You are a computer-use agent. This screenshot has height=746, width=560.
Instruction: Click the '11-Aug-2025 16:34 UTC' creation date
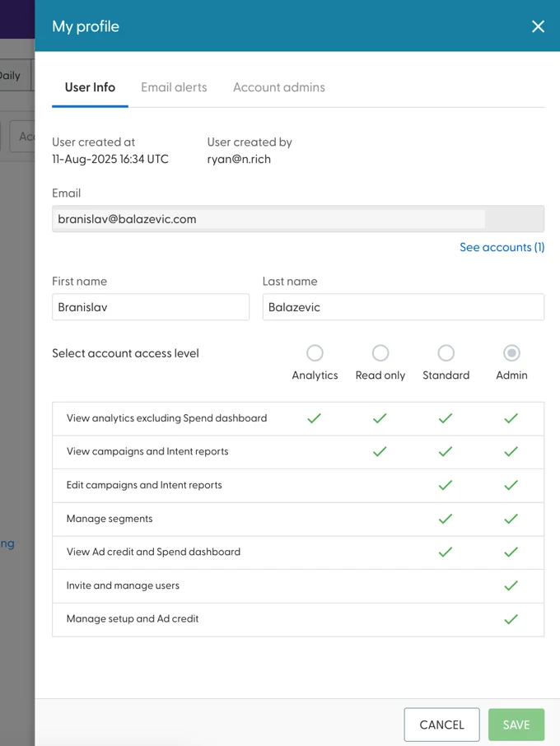pos(110,159)
